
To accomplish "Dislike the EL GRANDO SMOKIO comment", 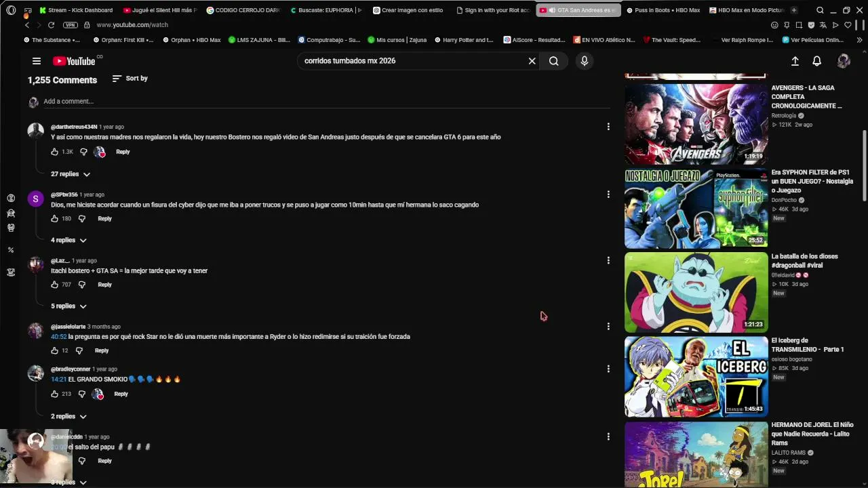I will 82,394.
